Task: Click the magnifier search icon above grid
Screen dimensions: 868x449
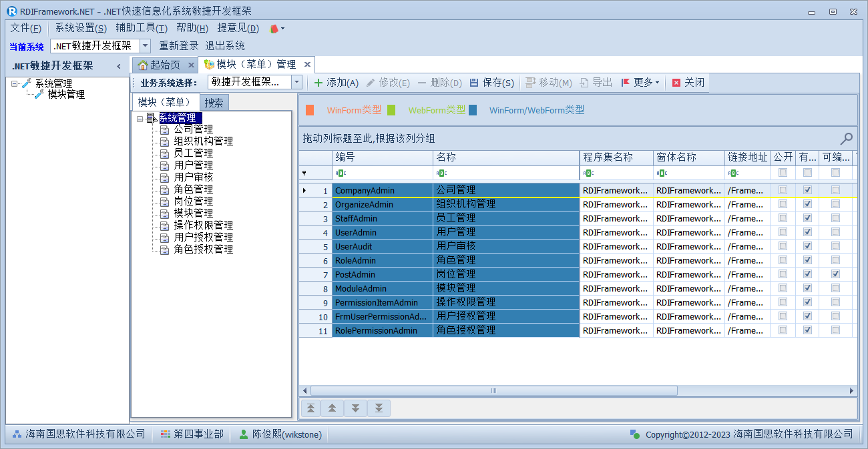Action: coord(846,139)
